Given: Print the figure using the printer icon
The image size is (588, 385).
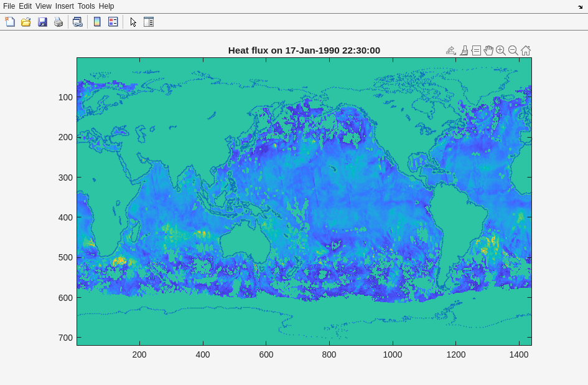Looking at the screenshot, I should (x=58, y=22).
